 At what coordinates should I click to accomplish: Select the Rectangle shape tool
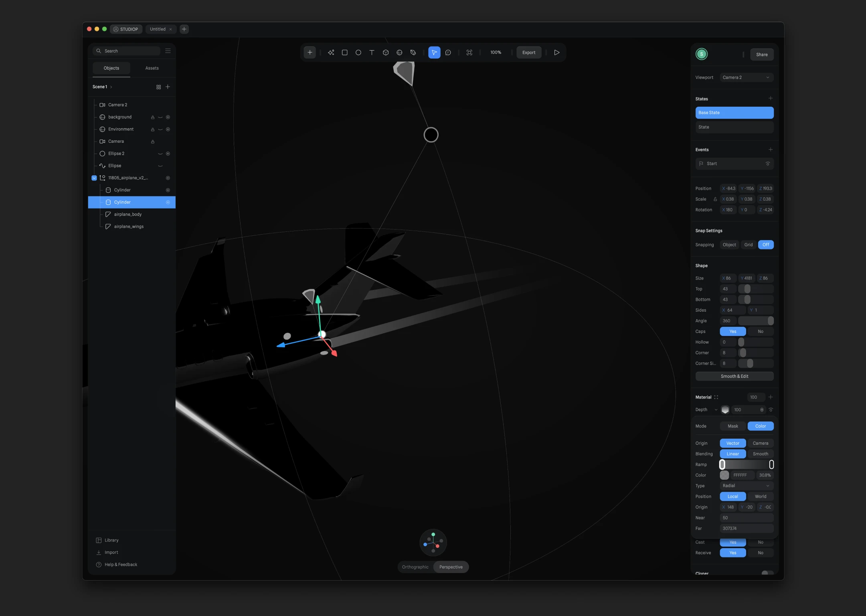tap(344, 53)
